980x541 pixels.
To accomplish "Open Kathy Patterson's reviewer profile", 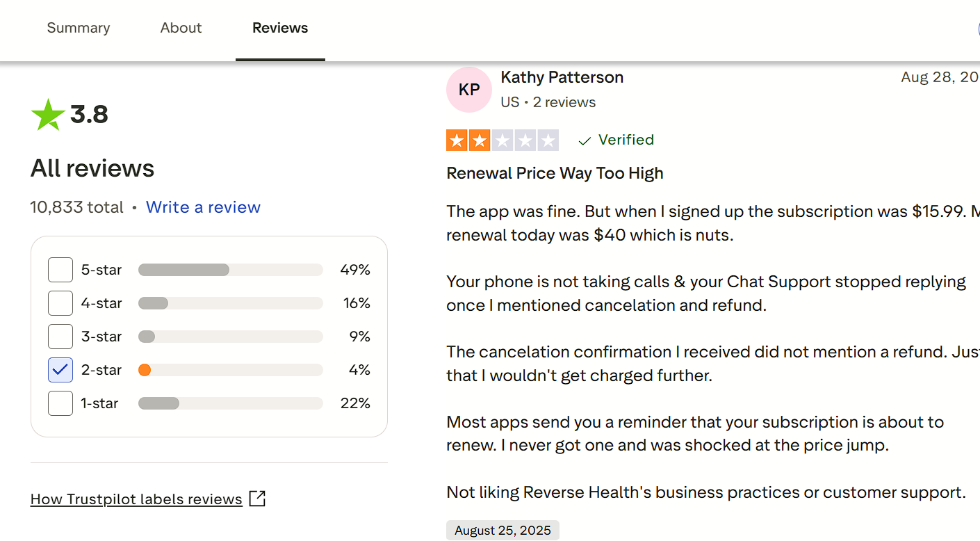I will click(562, 77).
